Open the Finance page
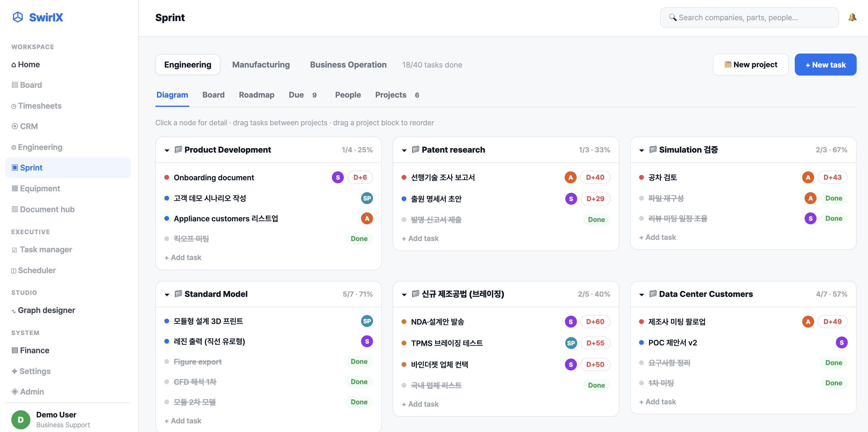Viewport: 868px width, 432px height. click(x=68, y=350)
